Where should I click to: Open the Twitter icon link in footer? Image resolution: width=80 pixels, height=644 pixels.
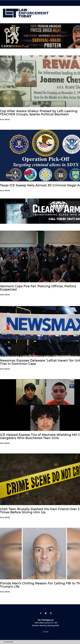[46, 613]
